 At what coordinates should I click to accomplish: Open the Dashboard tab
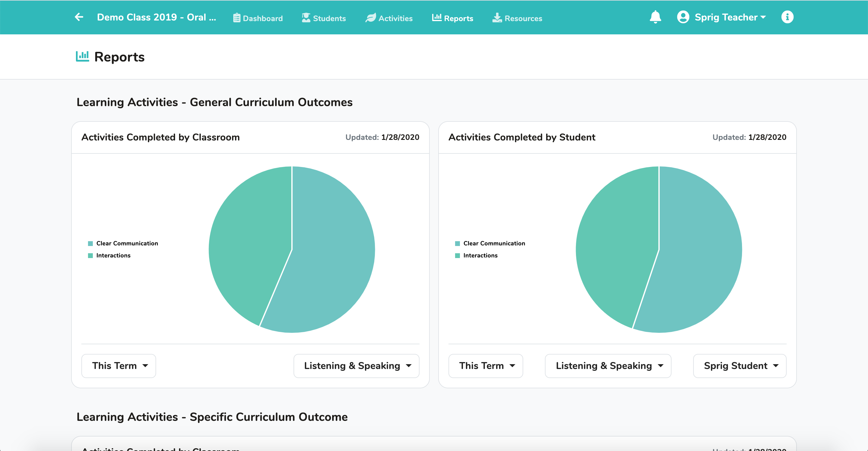tap(258, 18)
